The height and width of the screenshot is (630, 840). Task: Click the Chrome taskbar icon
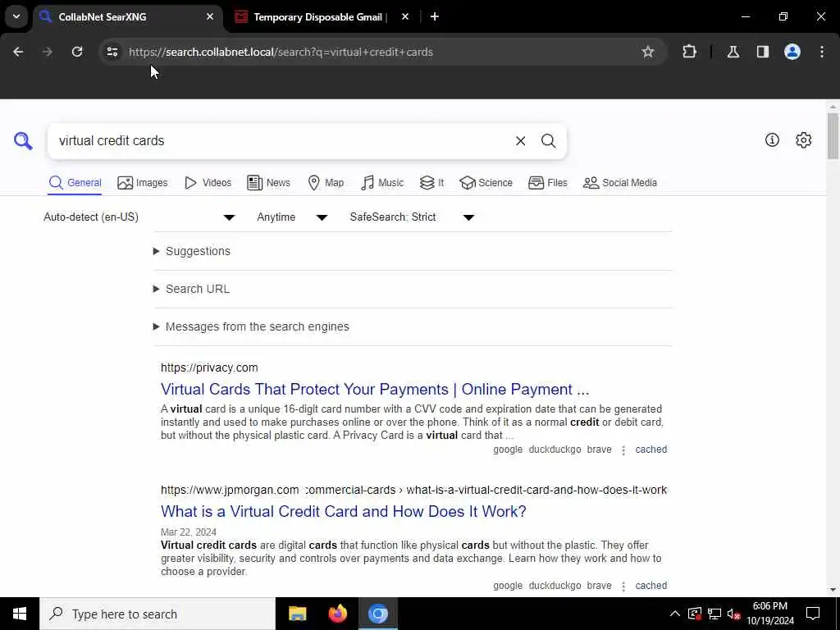(377, 614)
